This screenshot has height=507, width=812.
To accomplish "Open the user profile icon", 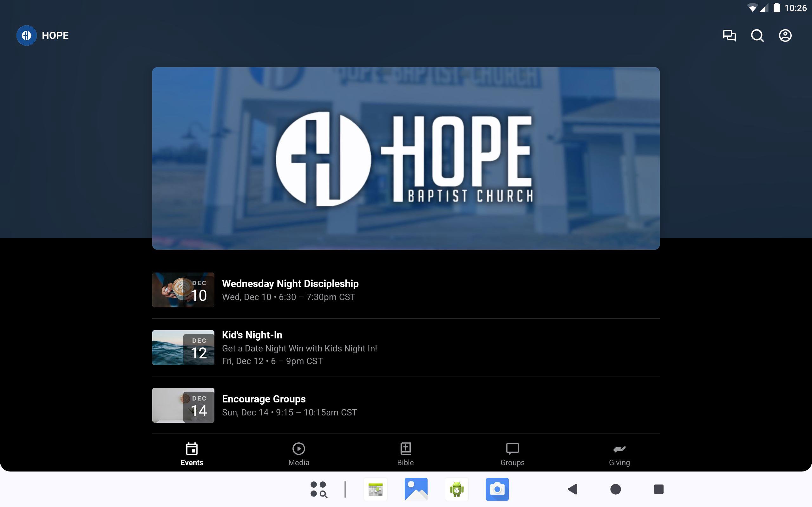I will (x=785, y=35).
